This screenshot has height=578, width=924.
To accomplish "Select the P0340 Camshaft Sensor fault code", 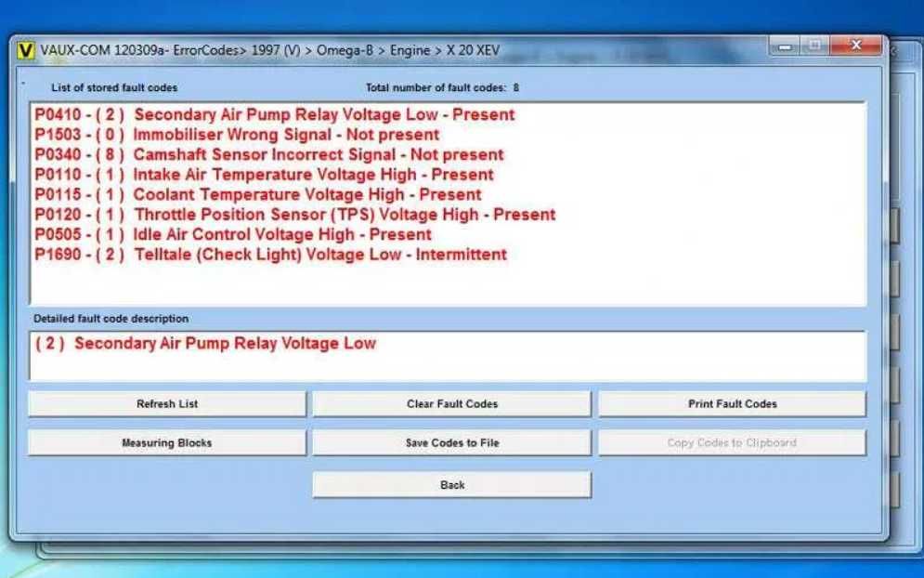I will [x=269, y=154].
